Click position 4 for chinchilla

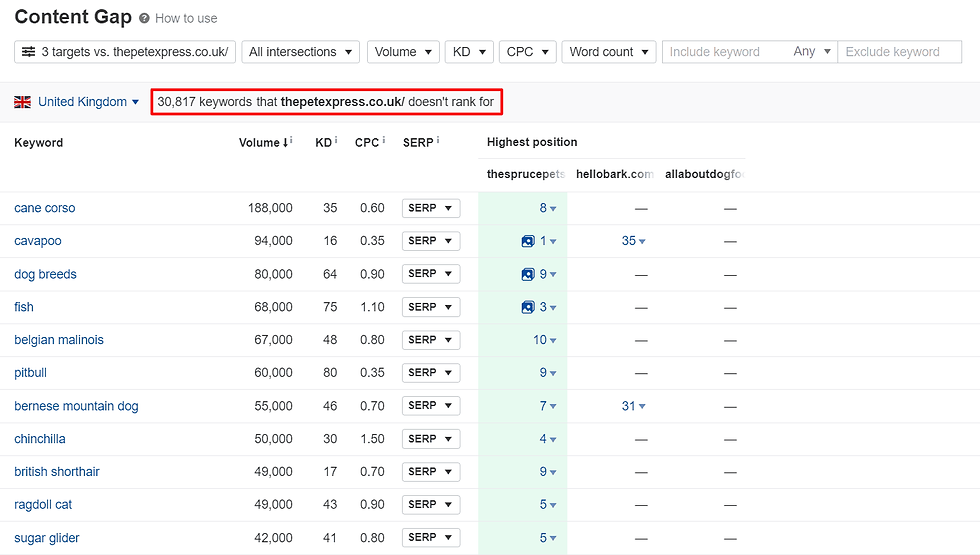[548, 439]
